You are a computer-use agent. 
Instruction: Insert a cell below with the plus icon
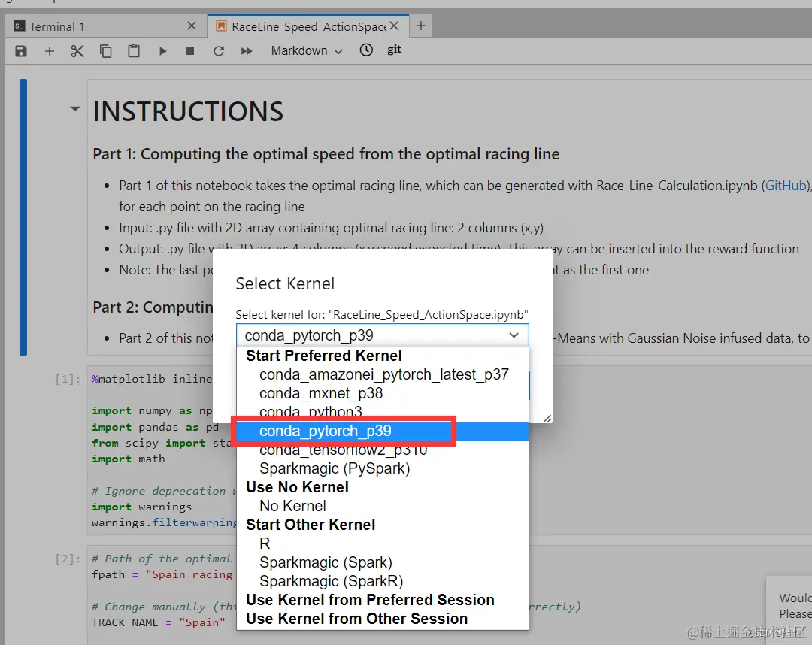point(49,50)
